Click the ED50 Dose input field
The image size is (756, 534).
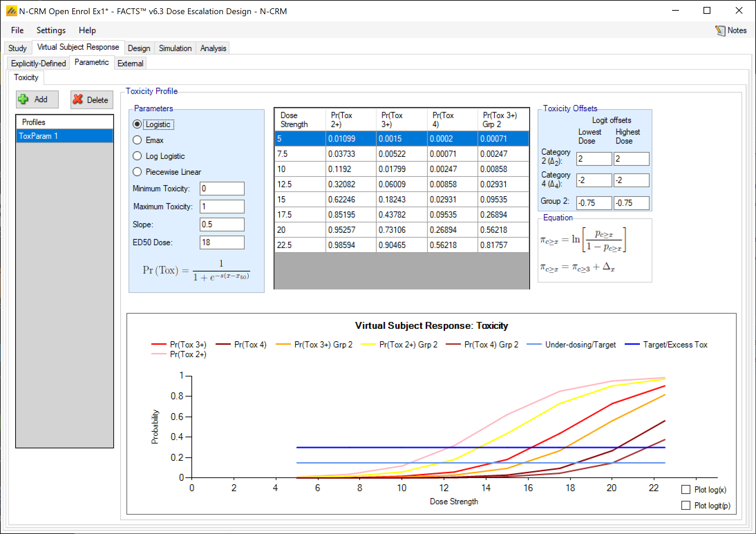click(222, 242)
